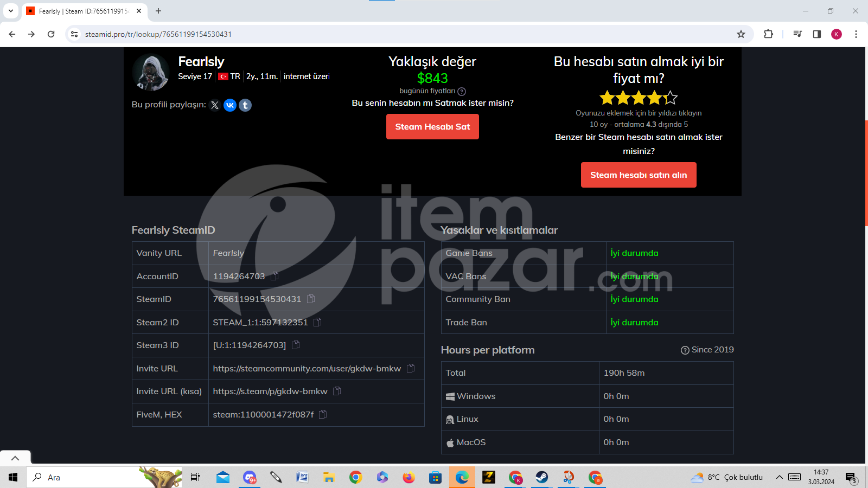Click the Fearlsly profile avatar

151,72
